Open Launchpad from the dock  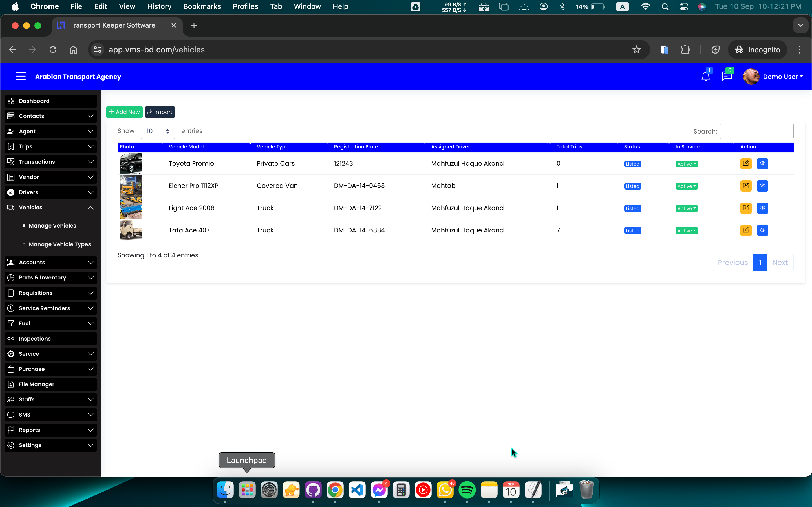tap(247, 490)
